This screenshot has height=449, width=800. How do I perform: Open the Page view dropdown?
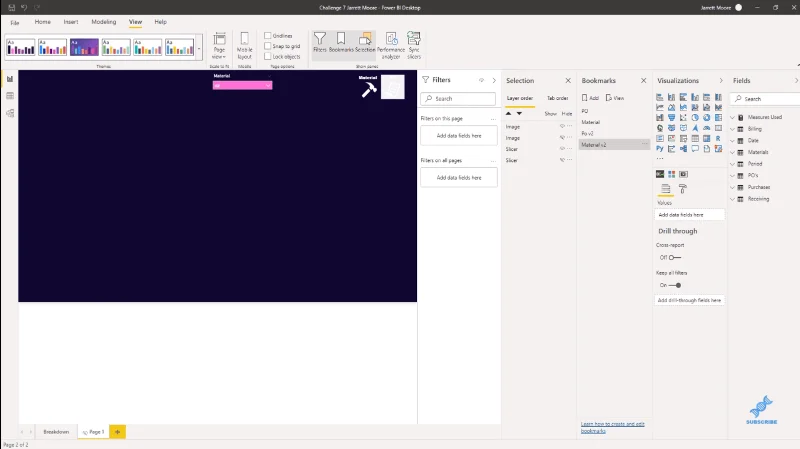click(219, 45)
